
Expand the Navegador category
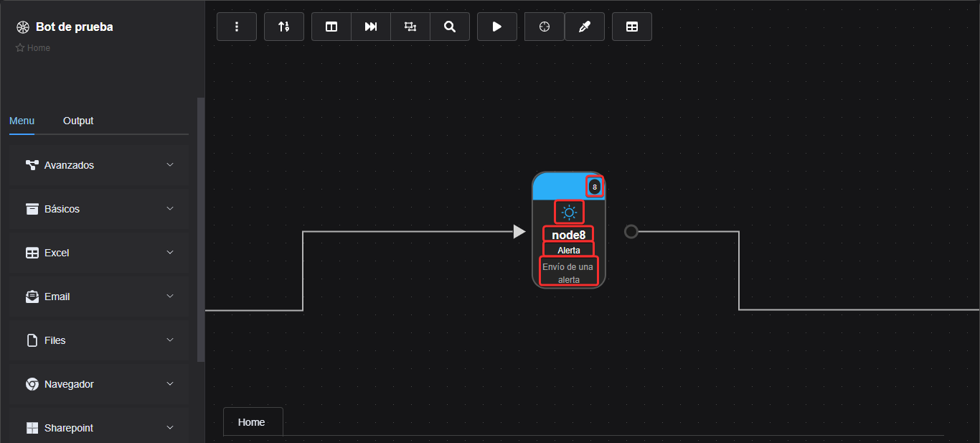[99, 384]
